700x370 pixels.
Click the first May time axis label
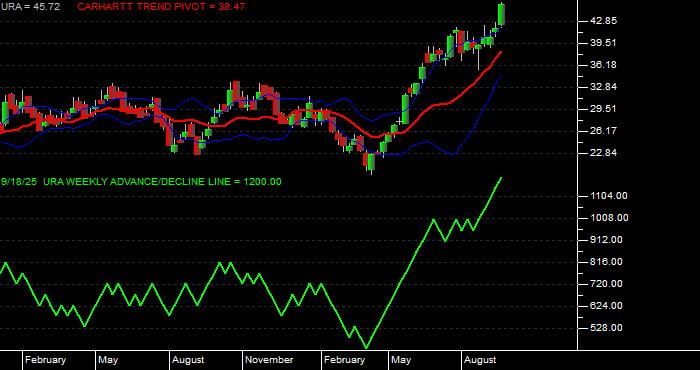pyautogui.click(x=108, y=360)
